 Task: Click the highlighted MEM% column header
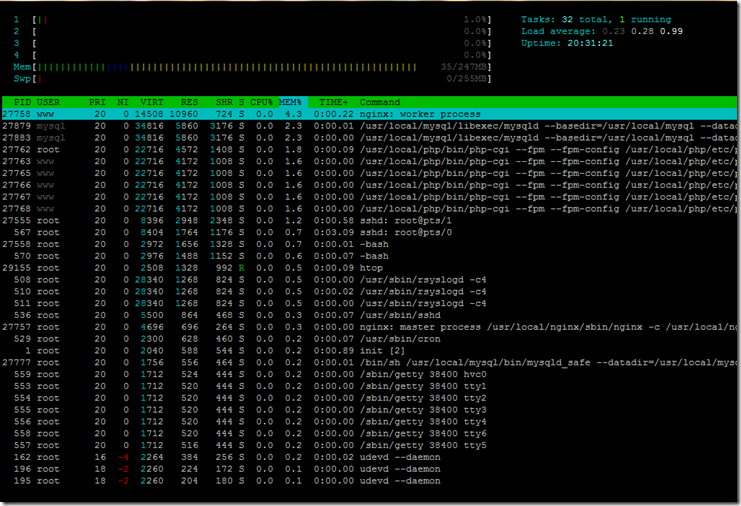(291, 102)
